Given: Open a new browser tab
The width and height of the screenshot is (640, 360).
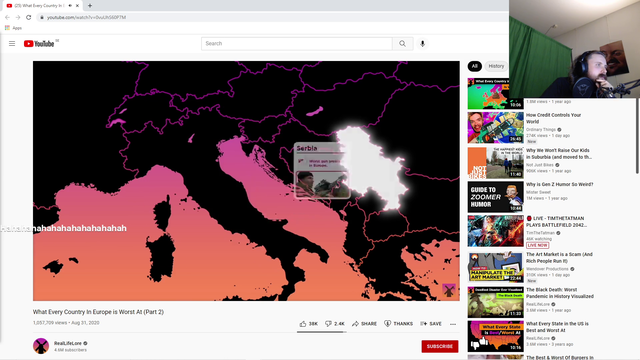Looking at the screenshot, I should click(90, 6).
